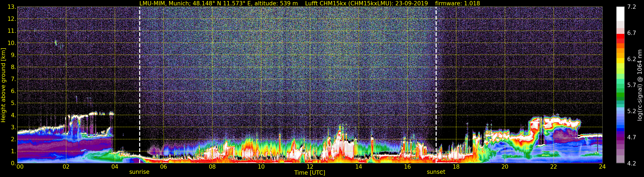
Task: Click the height axis tick label 4
Action: pos(13,115)
